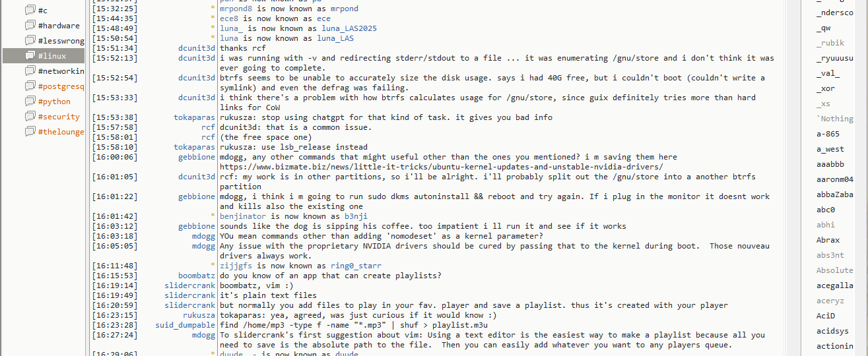Click the #c channel icon
Image resolution: width=868 pixels, height=356 pixels.
coord(30,11)
